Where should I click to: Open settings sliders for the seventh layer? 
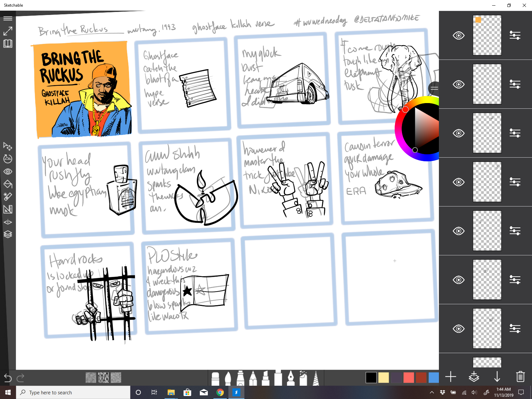pos(515,329)
